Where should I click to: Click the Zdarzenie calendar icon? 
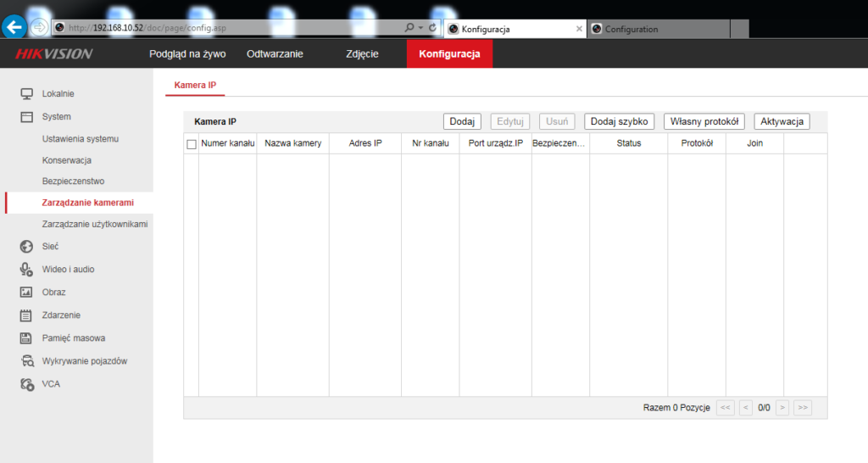[26, 315]
